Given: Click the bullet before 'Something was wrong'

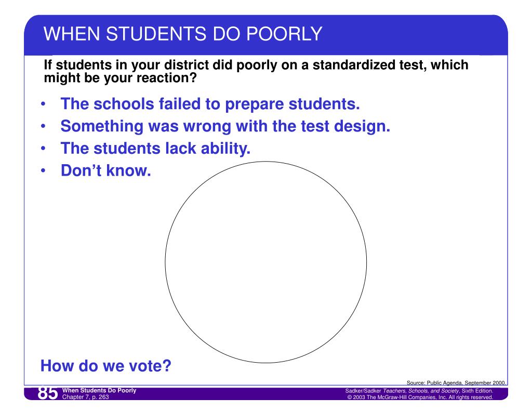Looking at the screenshot, I should click(x=43, y=126).
